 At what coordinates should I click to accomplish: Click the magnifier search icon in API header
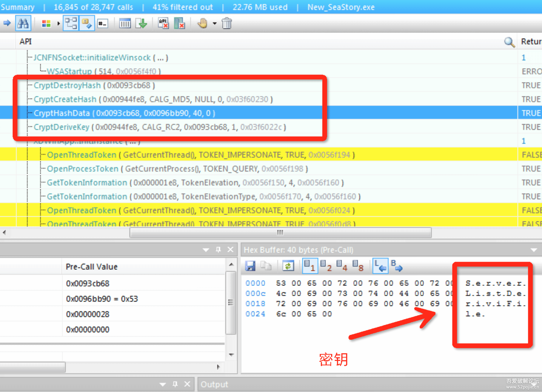pos(509,42)
